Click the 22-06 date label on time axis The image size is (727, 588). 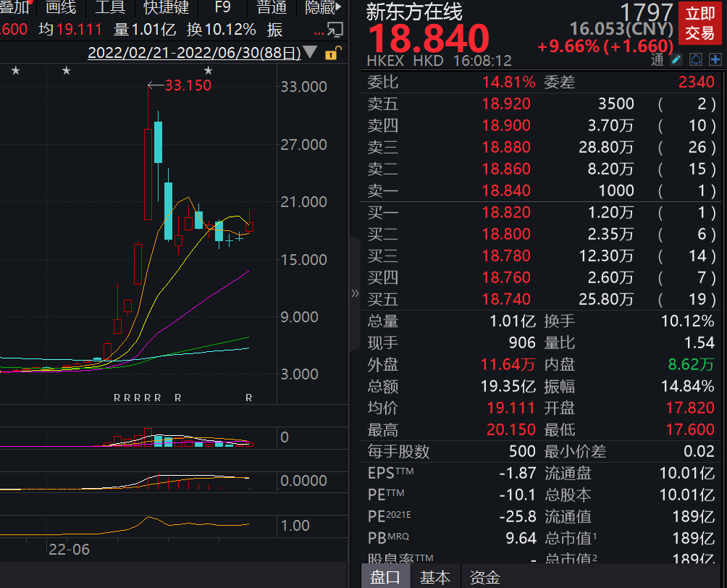69,550
